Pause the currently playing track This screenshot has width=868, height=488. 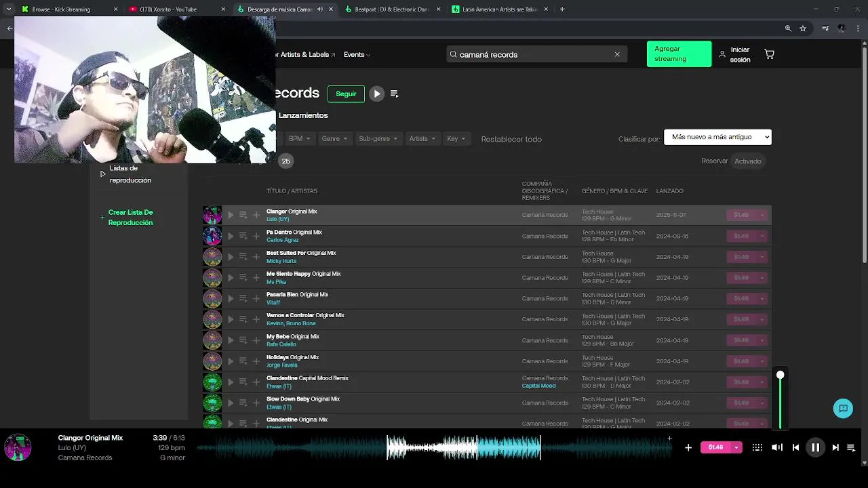point(815,447)
